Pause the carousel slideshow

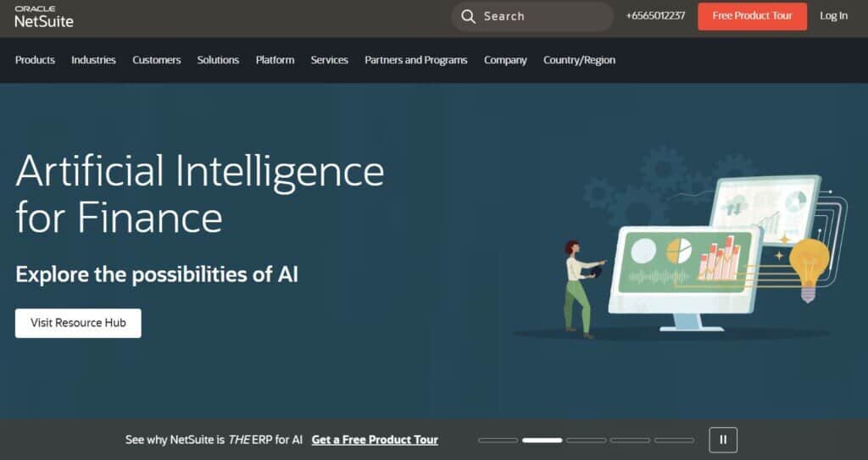click(x=723, y=440)
